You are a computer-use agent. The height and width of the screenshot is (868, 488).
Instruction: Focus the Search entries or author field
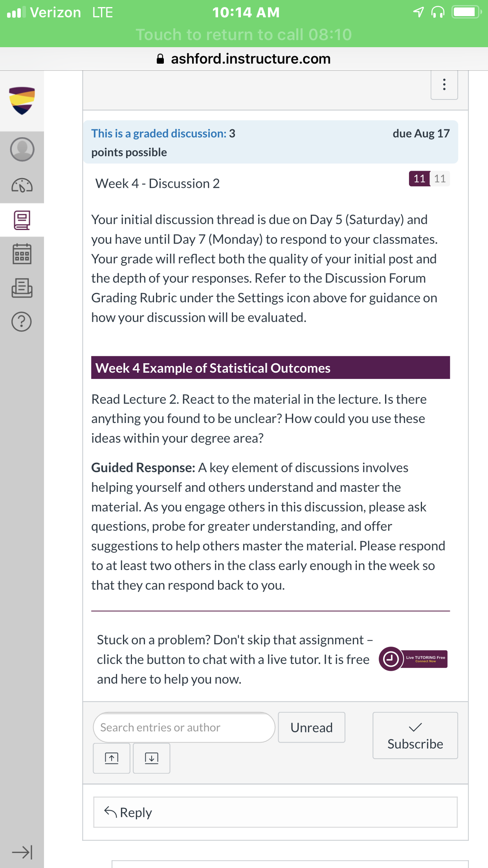coord(184,727)
